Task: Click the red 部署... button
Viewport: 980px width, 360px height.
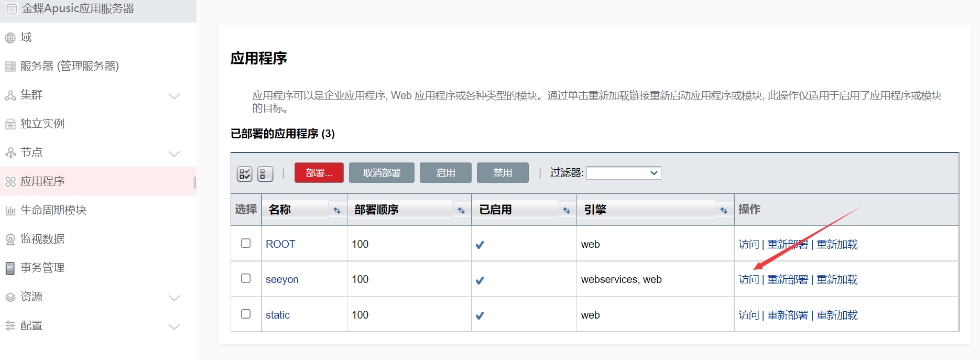Action: [x=319, y=173]
